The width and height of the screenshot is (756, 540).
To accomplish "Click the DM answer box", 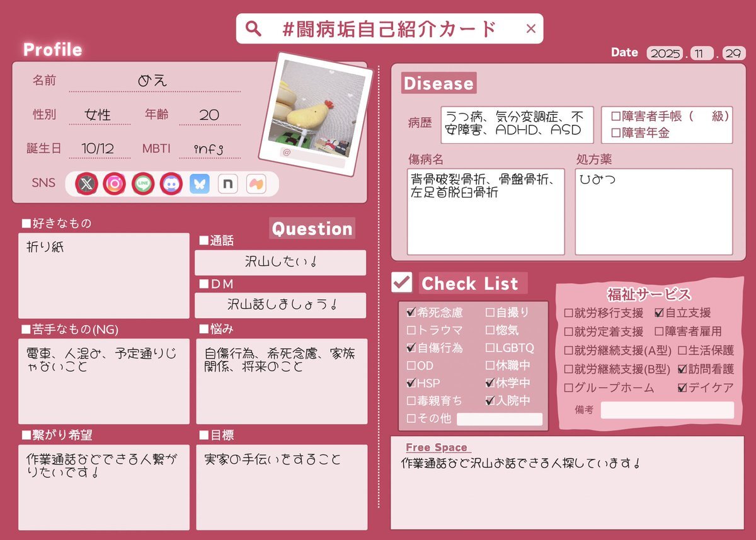I will (280, 305).
